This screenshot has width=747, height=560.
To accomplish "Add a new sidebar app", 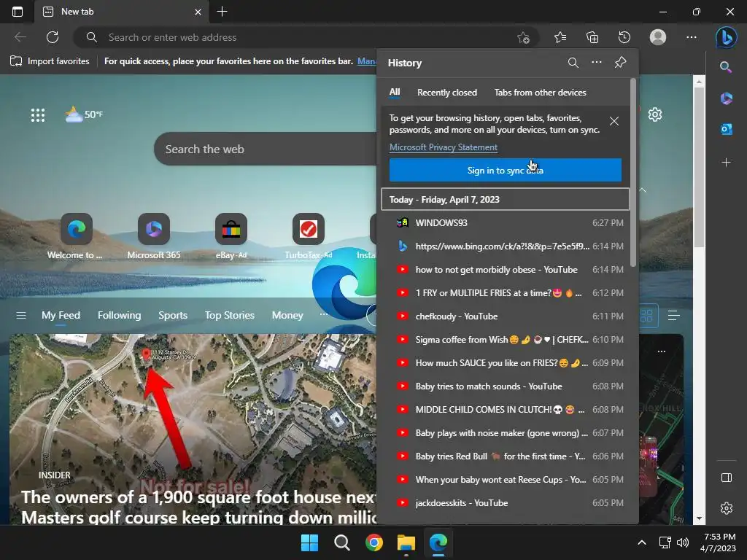I will (x=726, y=163).
